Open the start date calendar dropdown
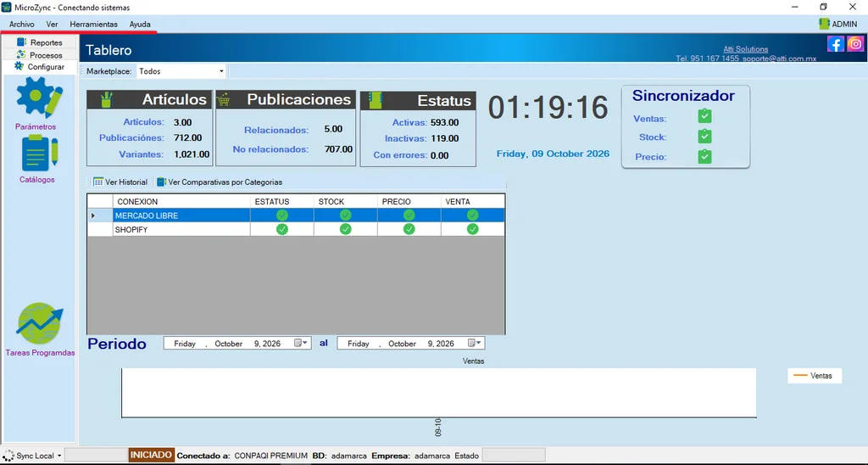 coord(301,343)
